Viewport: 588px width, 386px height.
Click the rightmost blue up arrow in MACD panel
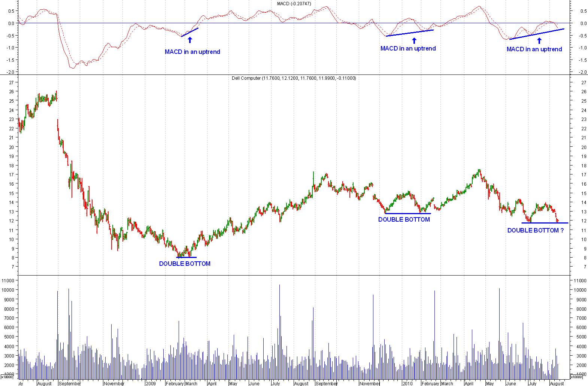[539, 41]
